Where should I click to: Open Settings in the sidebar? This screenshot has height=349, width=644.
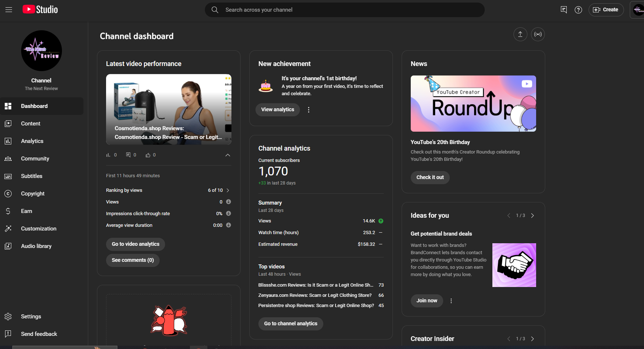pyautogui.click(x=42, y=317)
